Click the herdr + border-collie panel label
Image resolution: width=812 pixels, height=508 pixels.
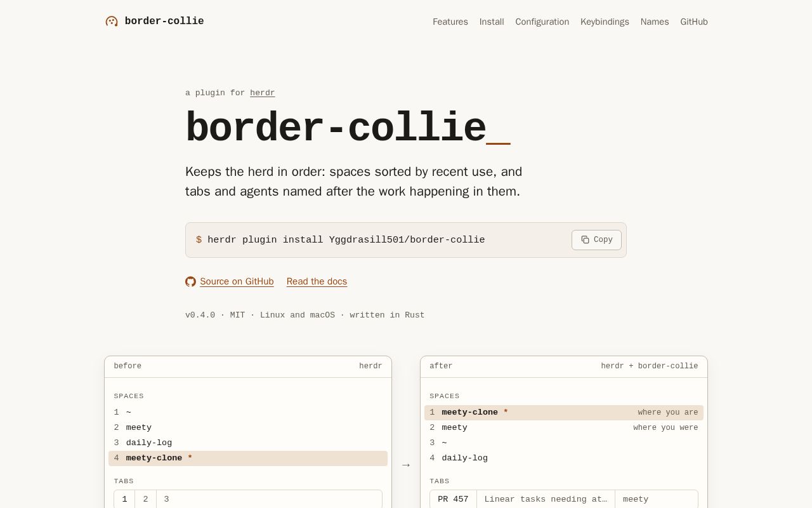650,366
